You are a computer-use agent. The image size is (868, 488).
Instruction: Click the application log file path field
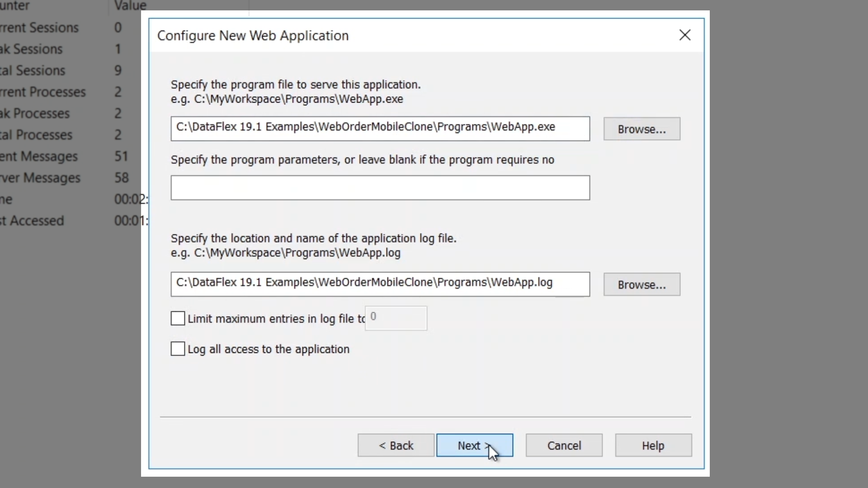pos(380,284)
